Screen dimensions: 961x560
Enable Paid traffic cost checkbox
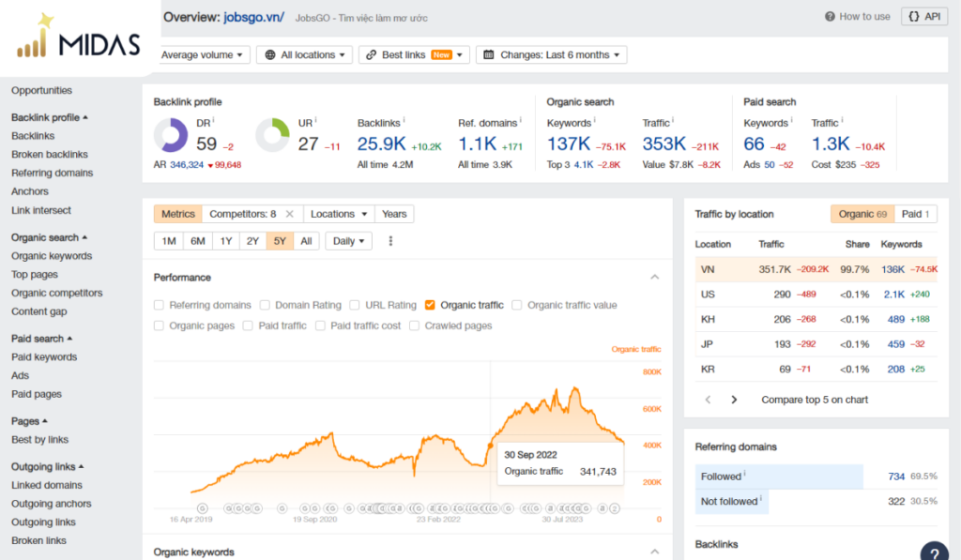tap(320, 325)
